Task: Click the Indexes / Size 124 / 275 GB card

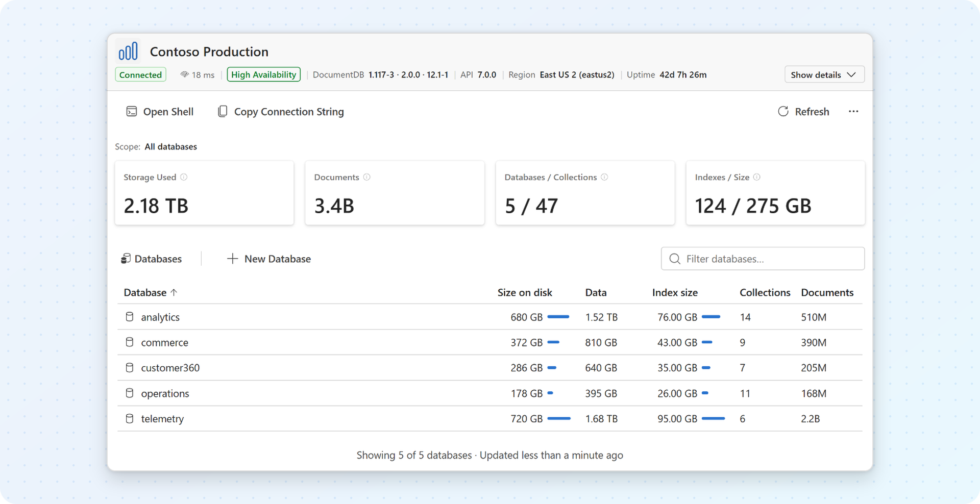Action: [x=775, y=193]
